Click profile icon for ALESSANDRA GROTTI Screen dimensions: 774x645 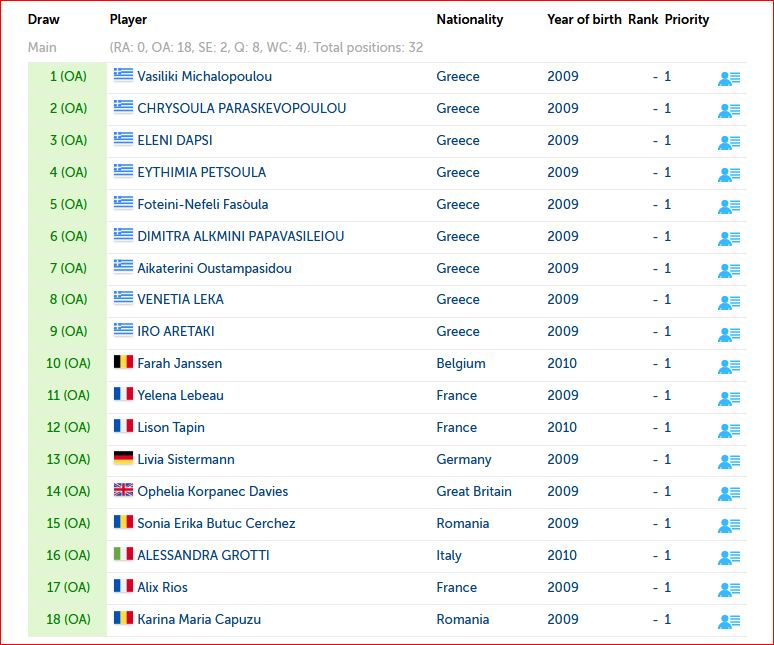(x=728, y=557)
